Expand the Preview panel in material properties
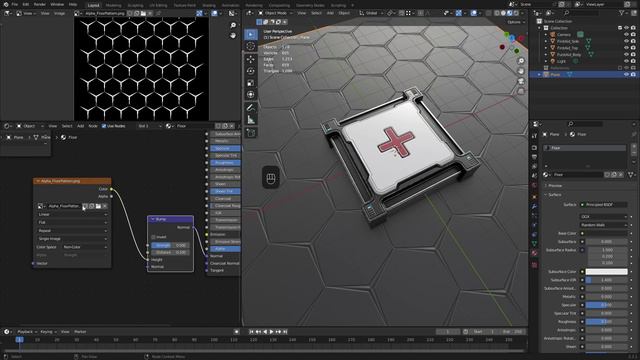Screen dimensions: 640x360 (553, 186)
